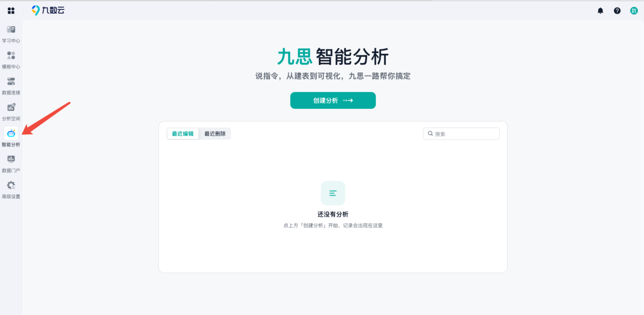Open the user avatar menu
Image resolution: width=644 pixels, height=315 pixels.
[x=634, y=11]
